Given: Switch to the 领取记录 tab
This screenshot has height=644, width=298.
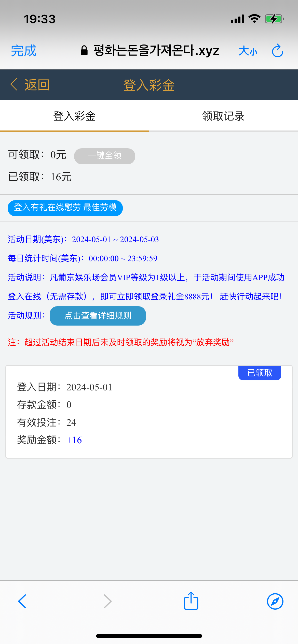Looking at the screenshot, I should tap(223, 116).
